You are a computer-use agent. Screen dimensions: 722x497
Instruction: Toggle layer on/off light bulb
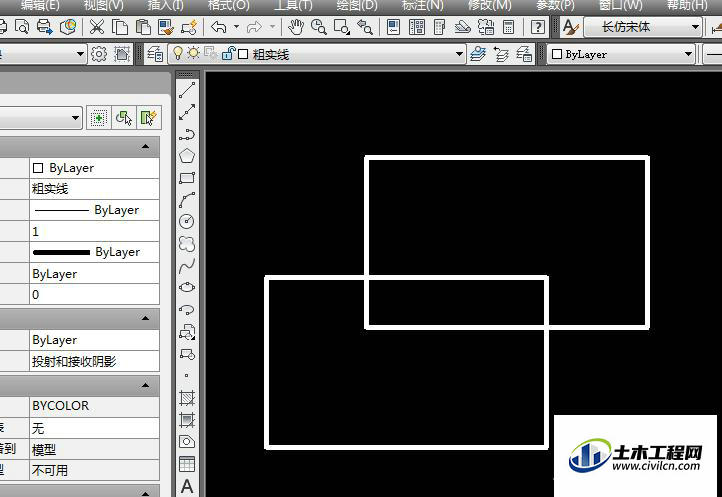177,53
